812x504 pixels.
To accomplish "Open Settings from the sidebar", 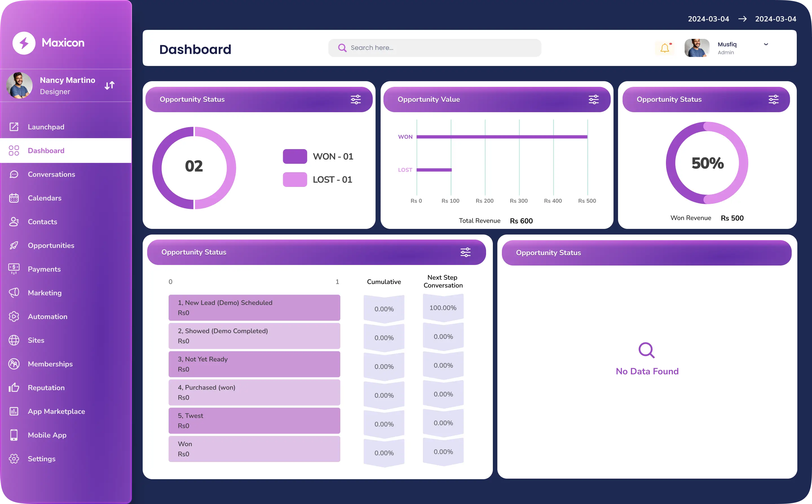I will [x=41, y=459].
